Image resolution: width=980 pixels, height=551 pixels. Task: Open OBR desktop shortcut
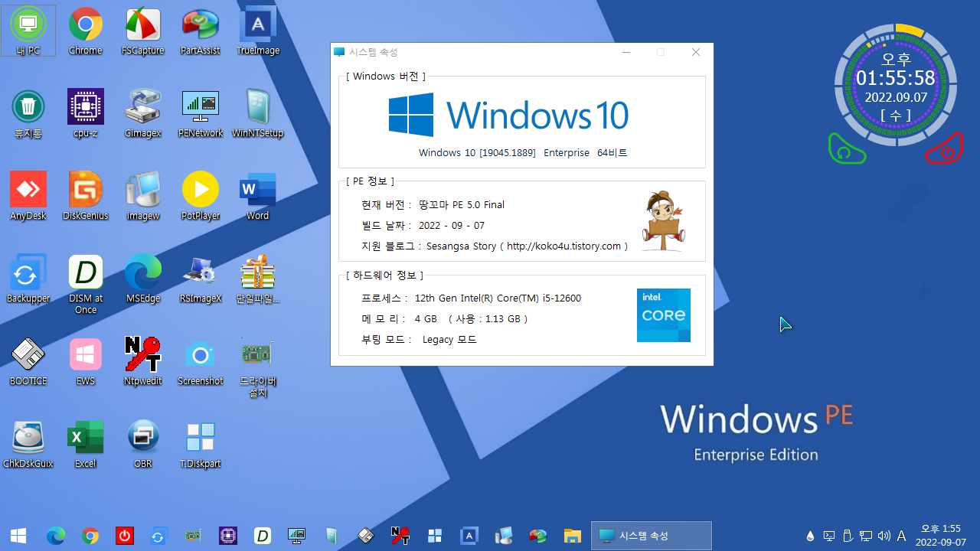tap(143, 445)
